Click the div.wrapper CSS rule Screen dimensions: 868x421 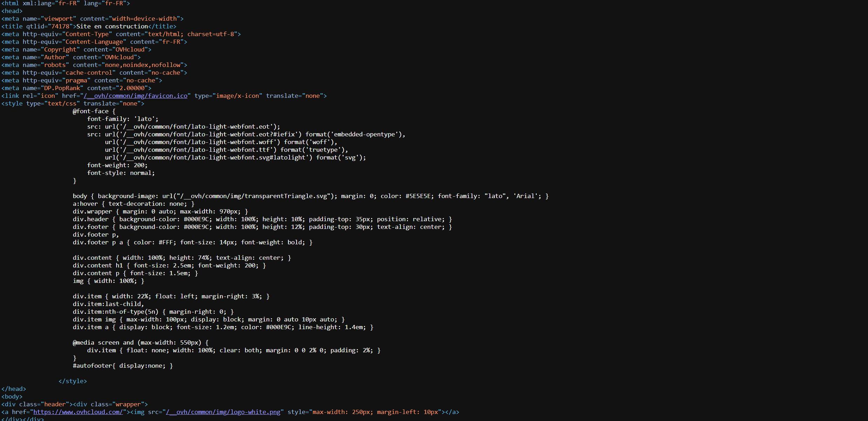coord(160,211)
